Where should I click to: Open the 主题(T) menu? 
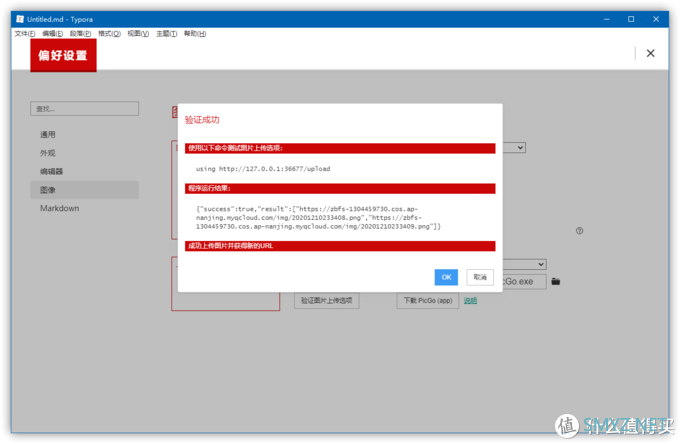coord(167,33)
